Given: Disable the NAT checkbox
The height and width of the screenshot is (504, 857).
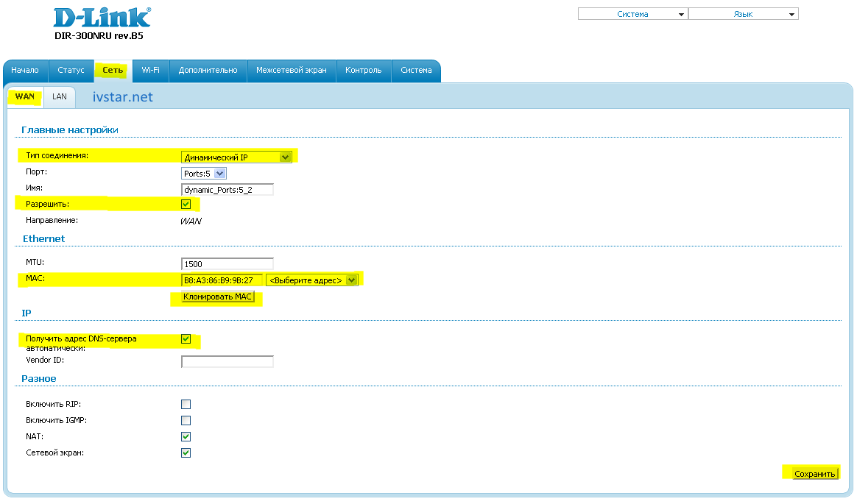Looking at the screenshot, I should click(x=186, y=437).
